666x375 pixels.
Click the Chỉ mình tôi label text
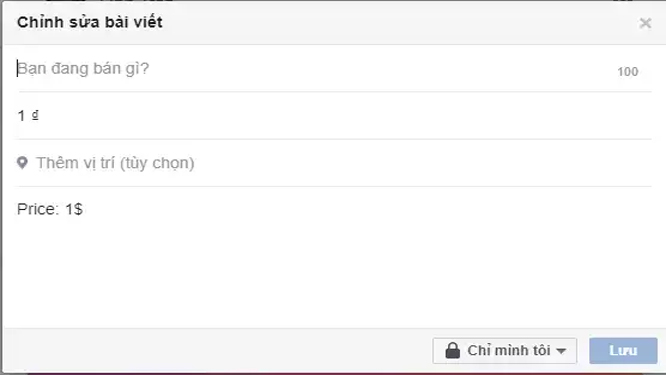[x=509, y=350]
